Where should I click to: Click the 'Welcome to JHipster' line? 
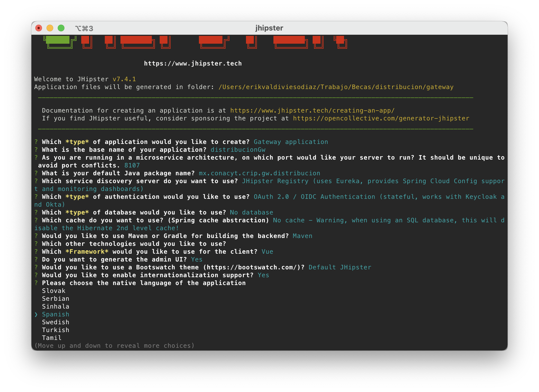[x=85, y=79]
